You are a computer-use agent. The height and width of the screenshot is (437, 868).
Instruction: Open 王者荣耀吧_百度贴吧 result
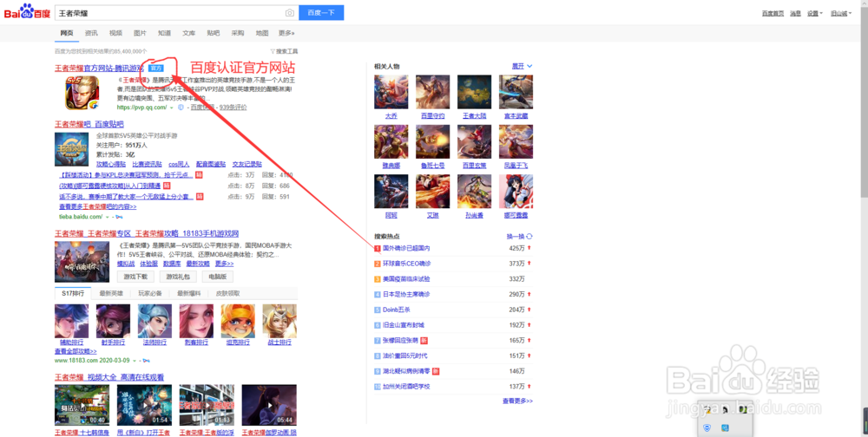(89, 124)
